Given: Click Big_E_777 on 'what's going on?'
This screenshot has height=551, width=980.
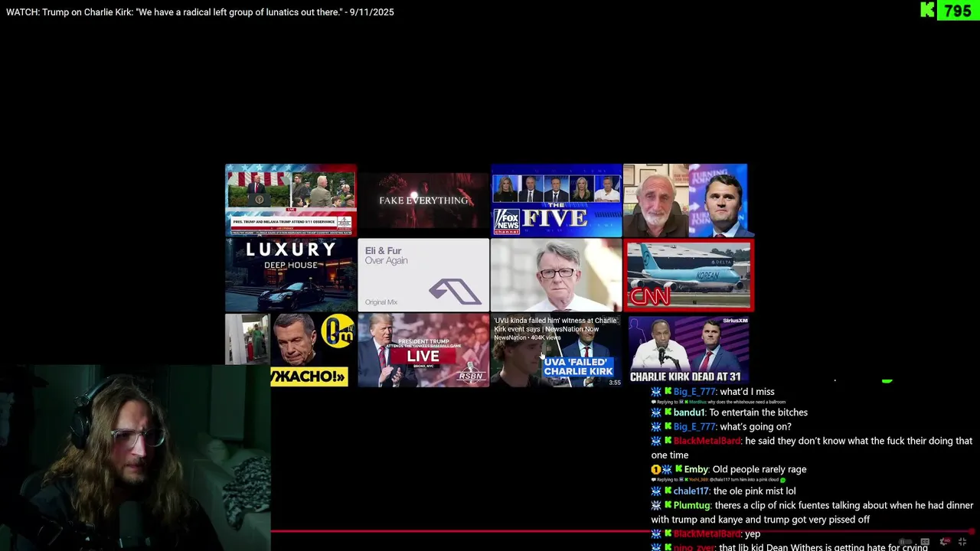Looking at the screenshot, I should pos(694,427).
